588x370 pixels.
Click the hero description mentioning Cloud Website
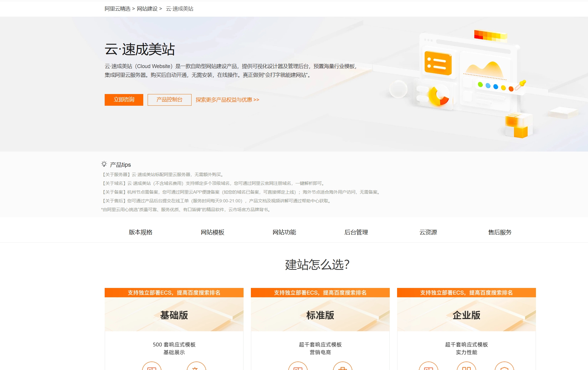click(231, 71)
